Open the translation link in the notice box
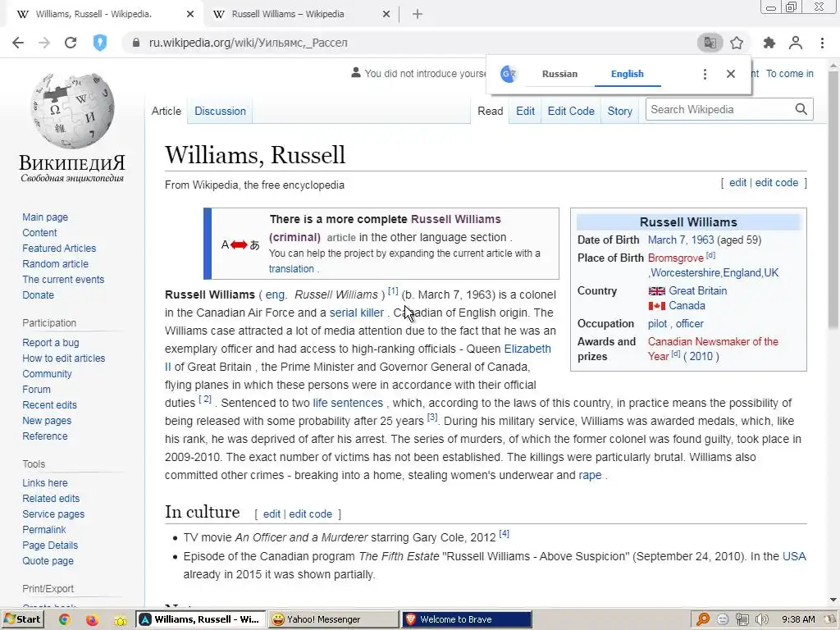Image resolution: width=840 pixels, height=630 pixels. (x=291, y=268)
